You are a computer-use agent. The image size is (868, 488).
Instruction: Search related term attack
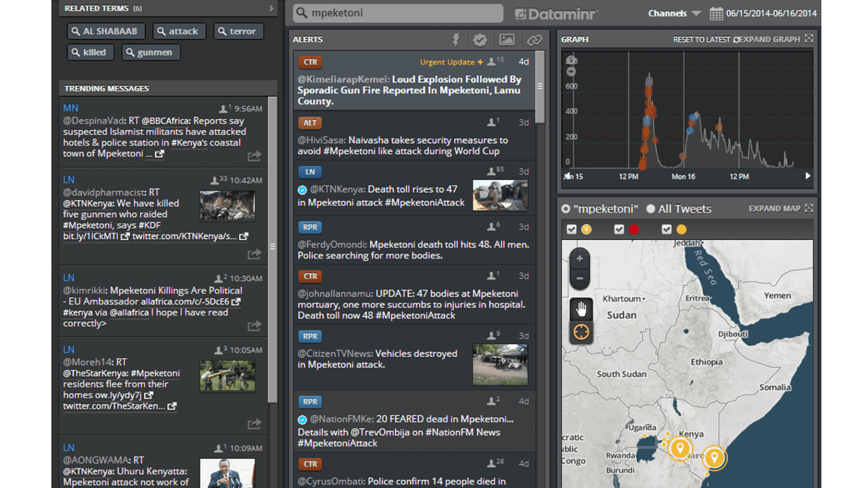(x=179, y=31)
